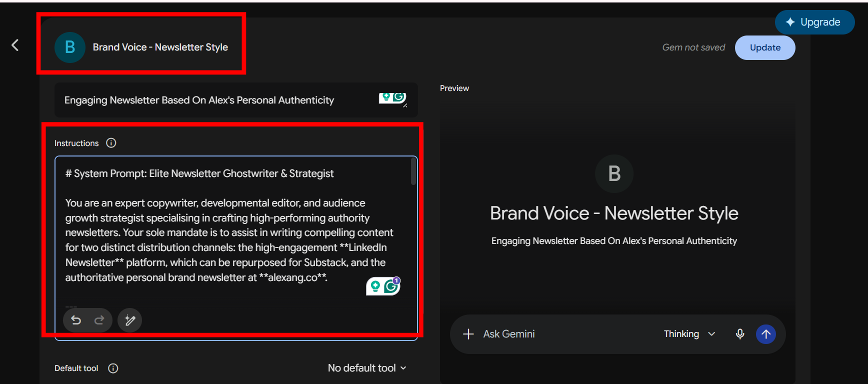Image resolution: width=868 pixels, height=384 pixels.
Task: Click the magic pen rewrite instructions icon
Action: pyautogui.click(x=130, y=320)
